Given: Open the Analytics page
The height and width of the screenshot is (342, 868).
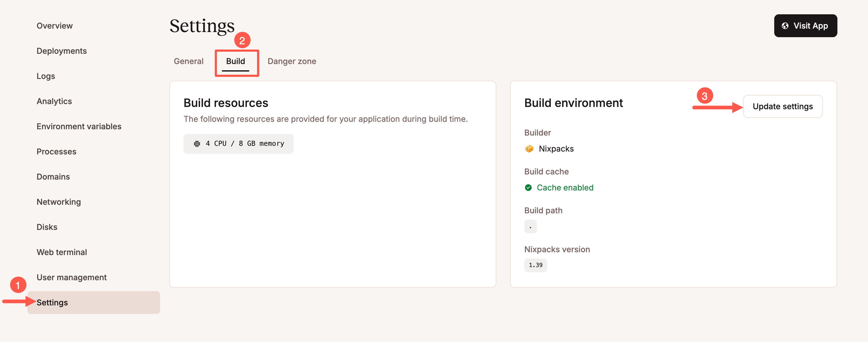Looking at the screenshot, I should (x=54, y=101).
